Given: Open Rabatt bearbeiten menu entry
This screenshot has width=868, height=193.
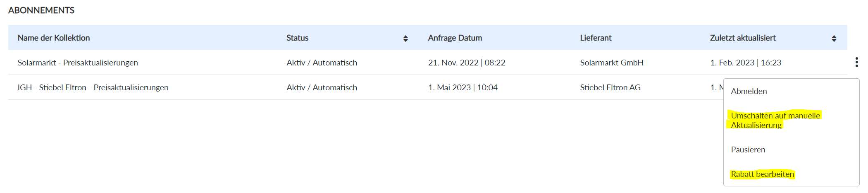Looking at the screenshot, I should 762,174.
